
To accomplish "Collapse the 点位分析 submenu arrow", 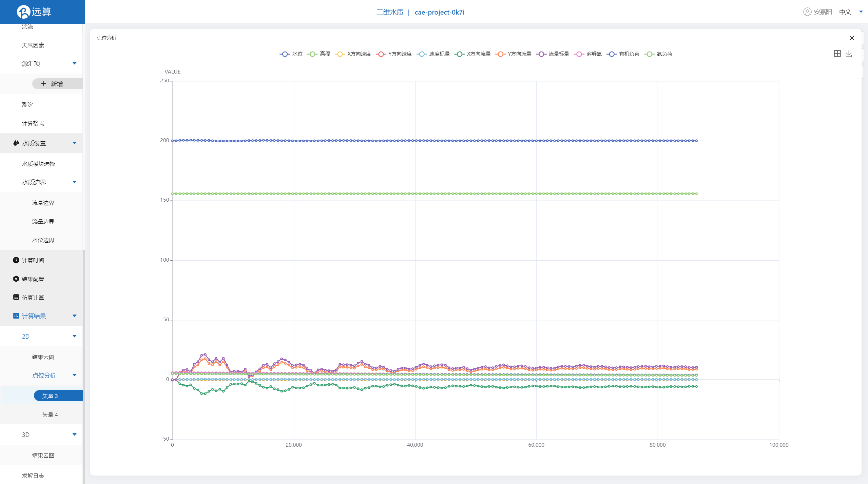I will 75,375.
